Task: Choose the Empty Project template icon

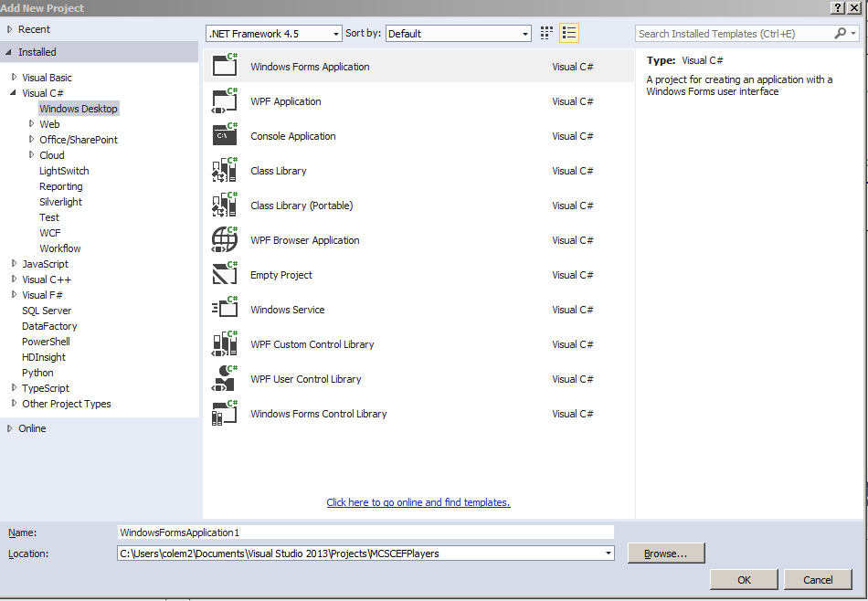Action: point(225,274)
